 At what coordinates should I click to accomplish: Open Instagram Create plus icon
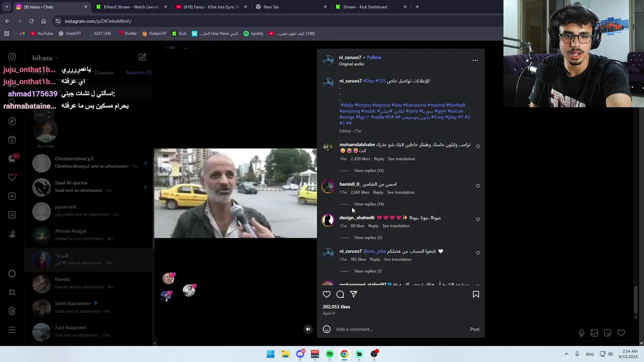tap(12, 196)
